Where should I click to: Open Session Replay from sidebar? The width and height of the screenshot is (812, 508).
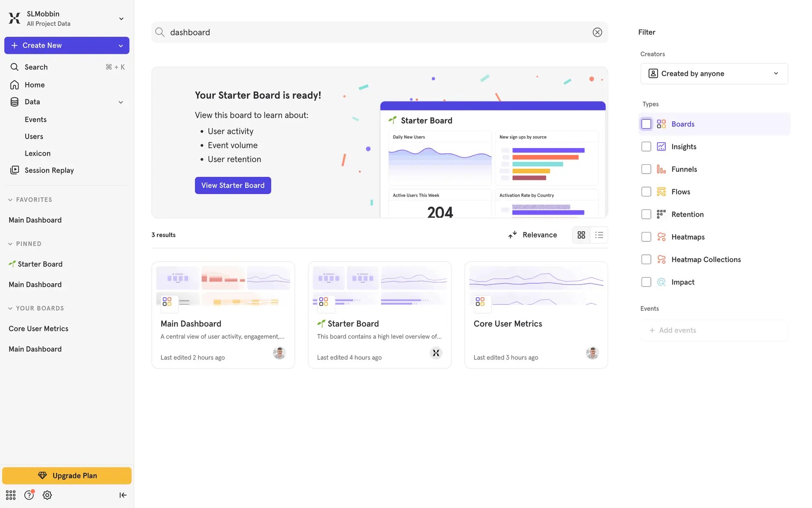point(49,170)
